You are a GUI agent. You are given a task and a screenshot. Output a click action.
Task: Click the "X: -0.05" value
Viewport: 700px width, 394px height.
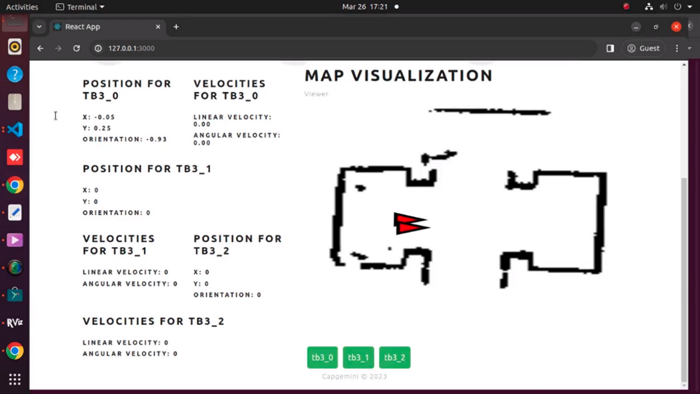point(99,117)
